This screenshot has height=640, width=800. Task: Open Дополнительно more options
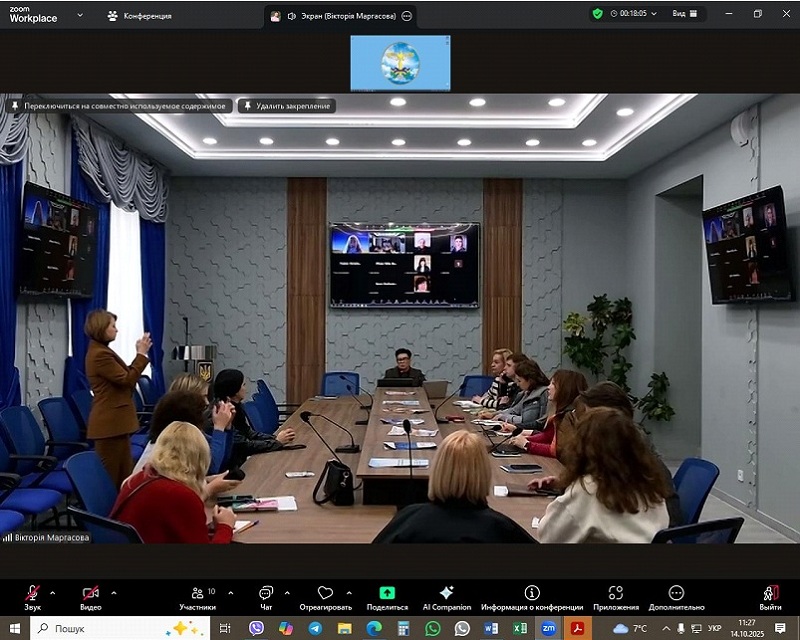[x=676, y=597]
